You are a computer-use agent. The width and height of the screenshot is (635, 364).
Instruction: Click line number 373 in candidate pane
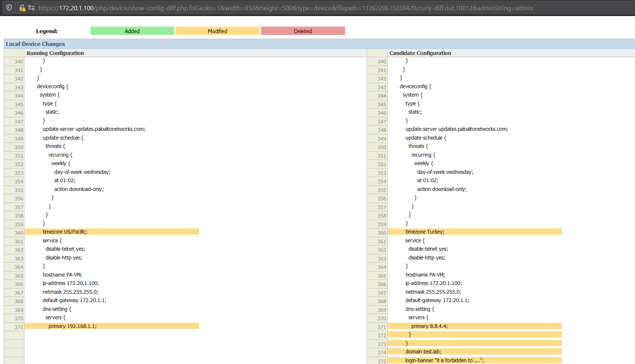click(x=382, y=344)
